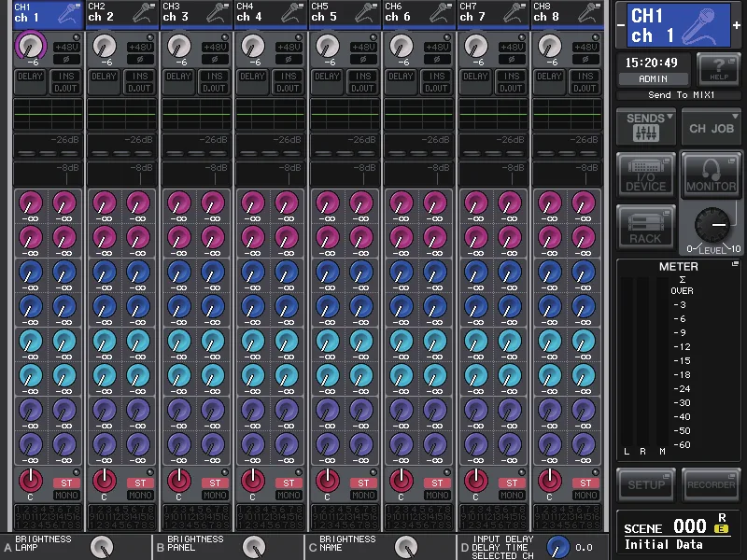The image size is (747, 560).
Task: Open ch 6 EQ graph popup
Action: [418, 114]
